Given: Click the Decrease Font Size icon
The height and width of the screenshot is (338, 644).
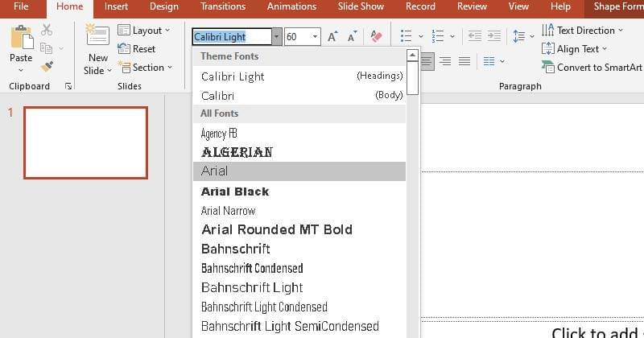Looking at the screenshot, I should click(353, 37).
